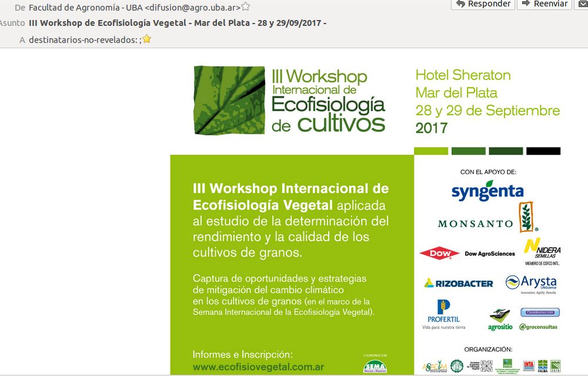Click the email subject line text
Screen dimensions: 588x376
pos(177,23)
